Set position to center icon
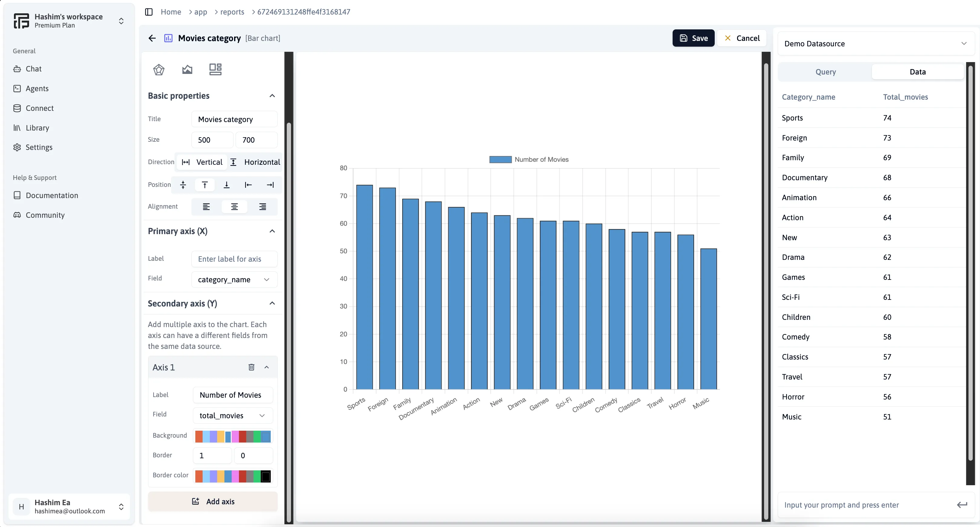Screen dimensions: 980x527 pyautogui.click(x=183, y=185)
